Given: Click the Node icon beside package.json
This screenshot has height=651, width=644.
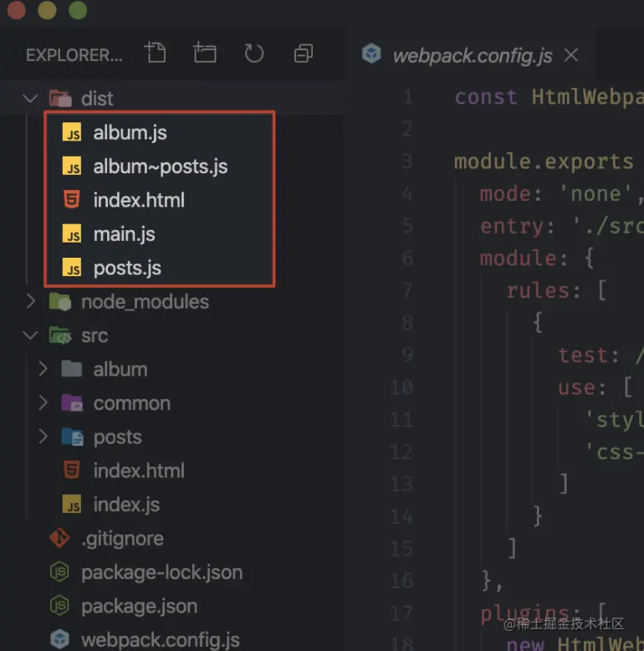Looking at the screenshot, I should click(59, 606).
